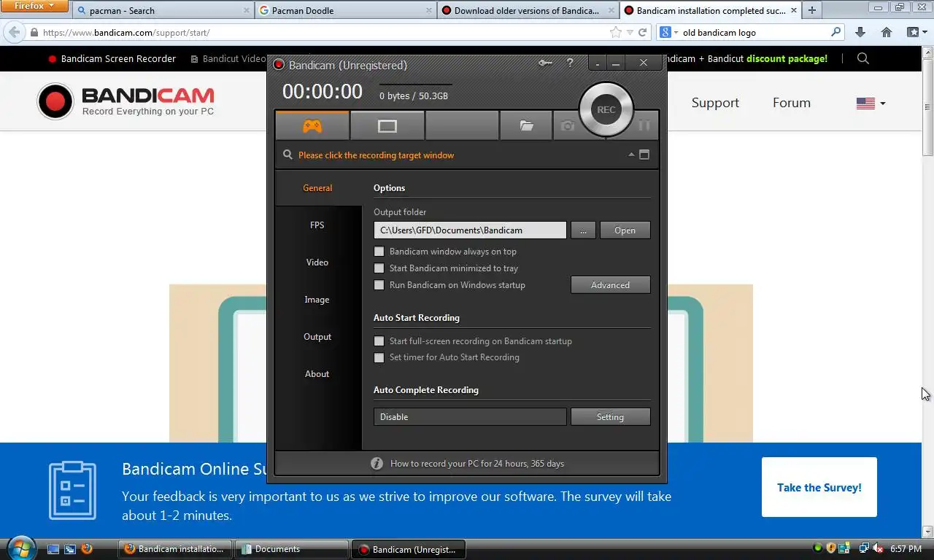Open URL history dropdown arrow
Screen dimensions: 934x560
pos(630,33)
